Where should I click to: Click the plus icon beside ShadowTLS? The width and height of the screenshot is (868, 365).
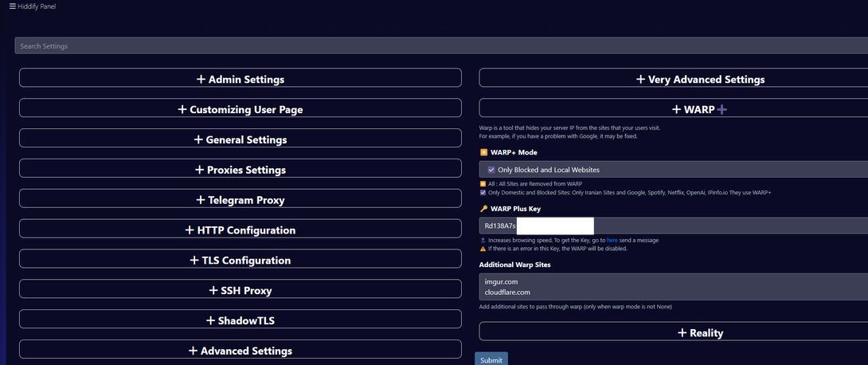[211, 320]
